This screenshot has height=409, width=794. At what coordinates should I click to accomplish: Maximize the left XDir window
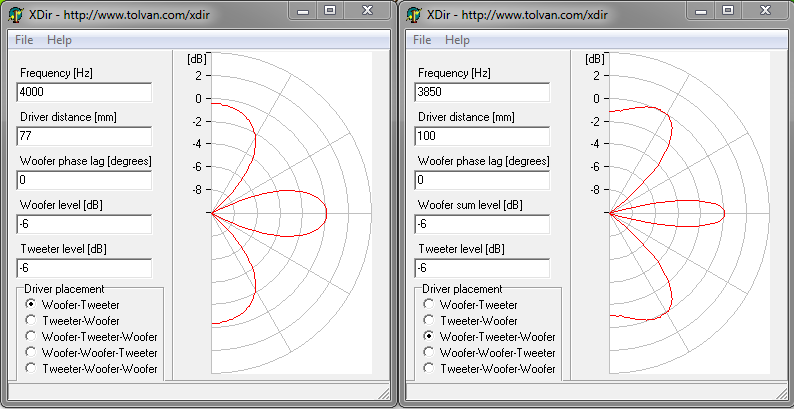330,11
